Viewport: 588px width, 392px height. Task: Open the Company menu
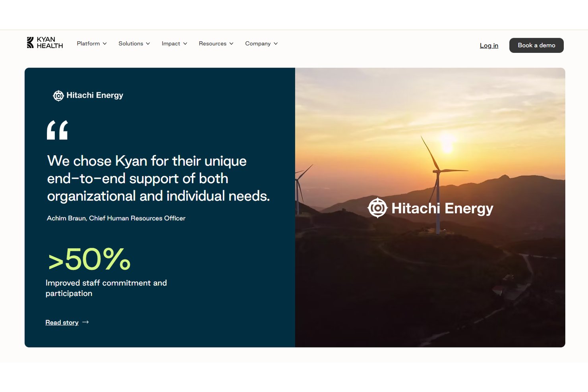coord(258,44)
